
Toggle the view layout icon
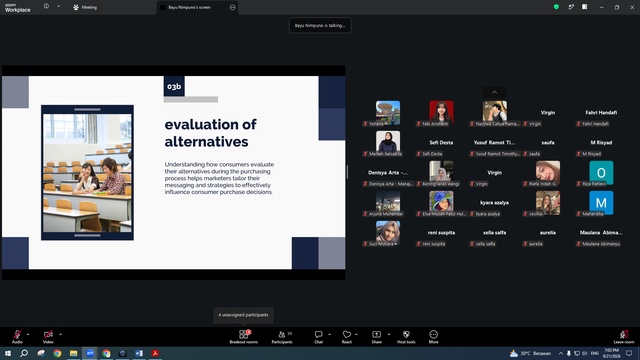584,7
